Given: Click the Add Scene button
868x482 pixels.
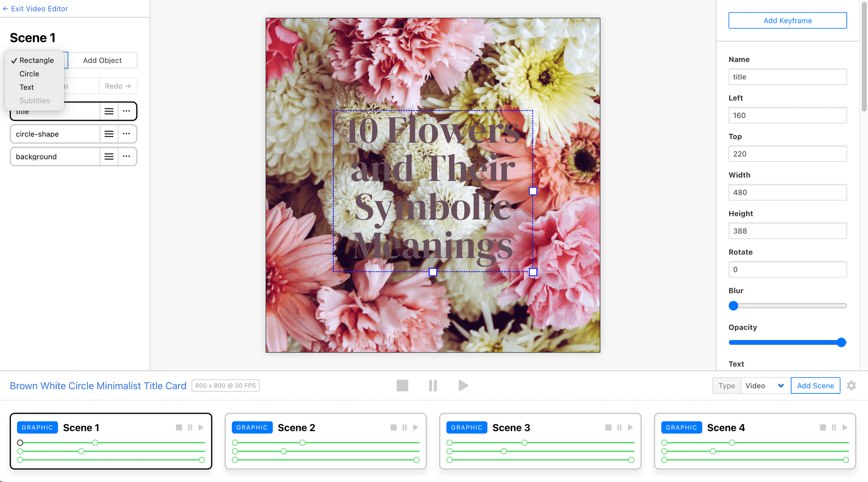Looking at the screenshot, I should pyautogui.click(x=815, y=386).
